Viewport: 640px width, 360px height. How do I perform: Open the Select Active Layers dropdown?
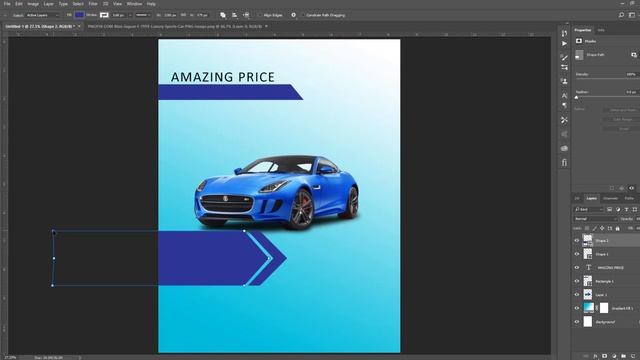pyautogui.click(x=42, y=15)
